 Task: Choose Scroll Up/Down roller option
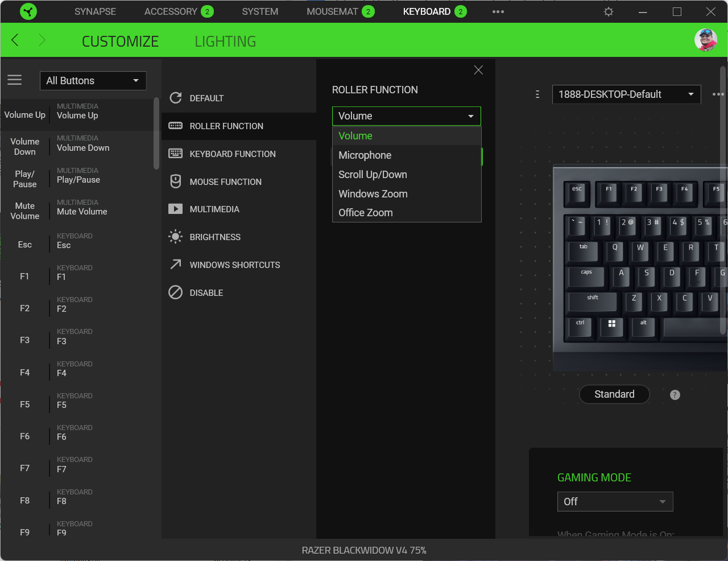click(407, 175)
